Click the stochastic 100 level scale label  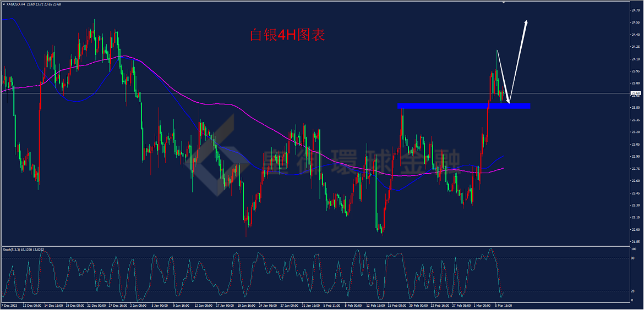click(634, 249)
